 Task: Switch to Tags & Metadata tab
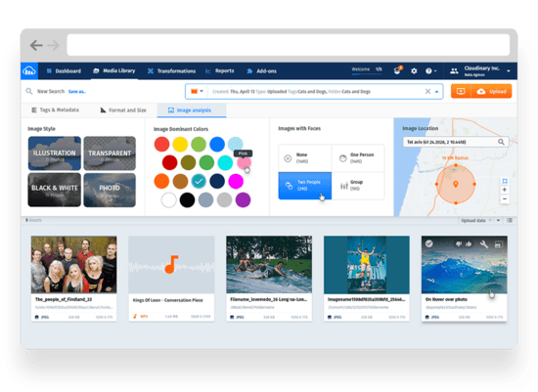click(x=55, y=110)
